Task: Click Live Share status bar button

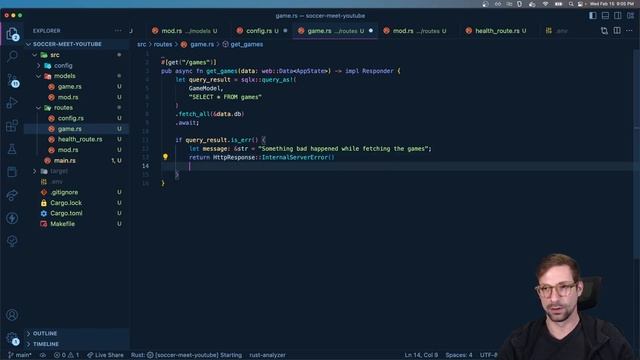Action: 105,355
